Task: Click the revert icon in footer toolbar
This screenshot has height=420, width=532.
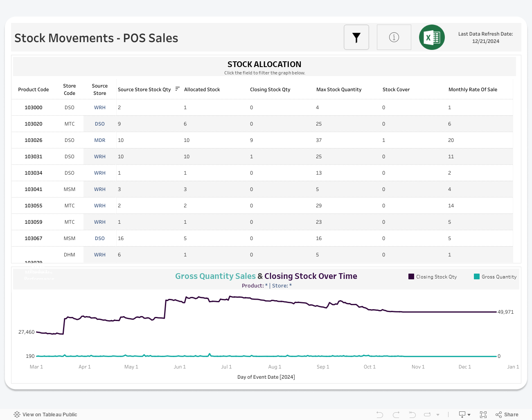Action: [x=412, y=414]
